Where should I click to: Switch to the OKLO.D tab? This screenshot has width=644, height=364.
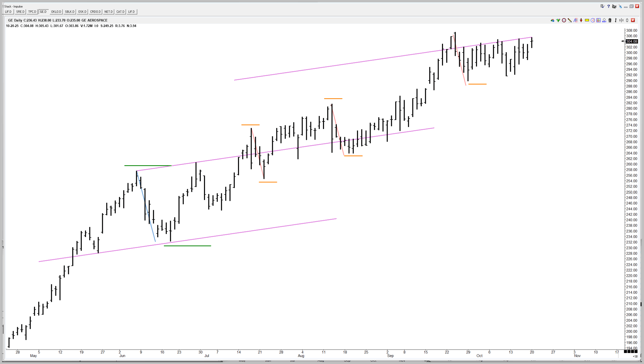coord(56,12)
